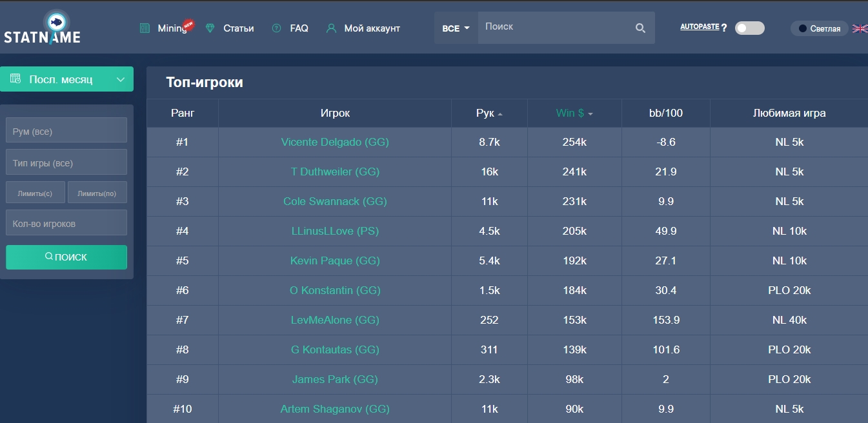Open the Статьи menu item
This screenshot has height=423, width=868.
[x=238, y=28]
